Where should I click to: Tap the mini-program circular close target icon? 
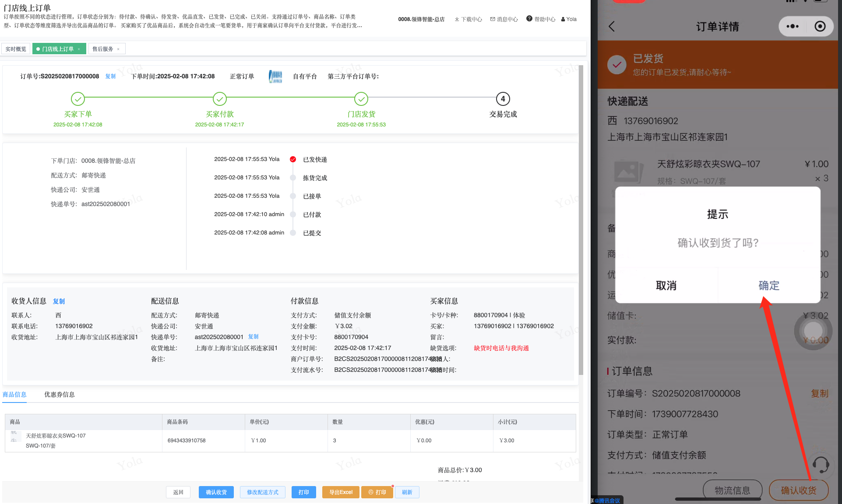coord(820,27)
